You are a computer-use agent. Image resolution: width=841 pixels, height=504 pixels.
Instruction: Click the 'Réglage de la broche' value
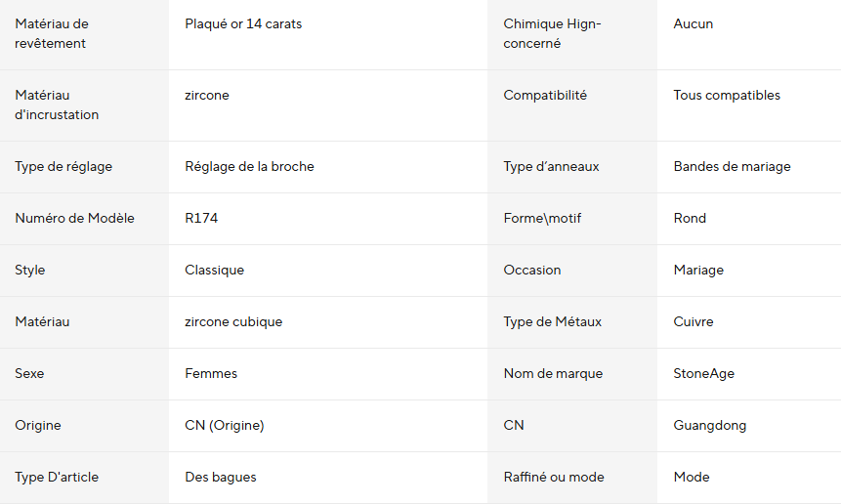[249, 167]
